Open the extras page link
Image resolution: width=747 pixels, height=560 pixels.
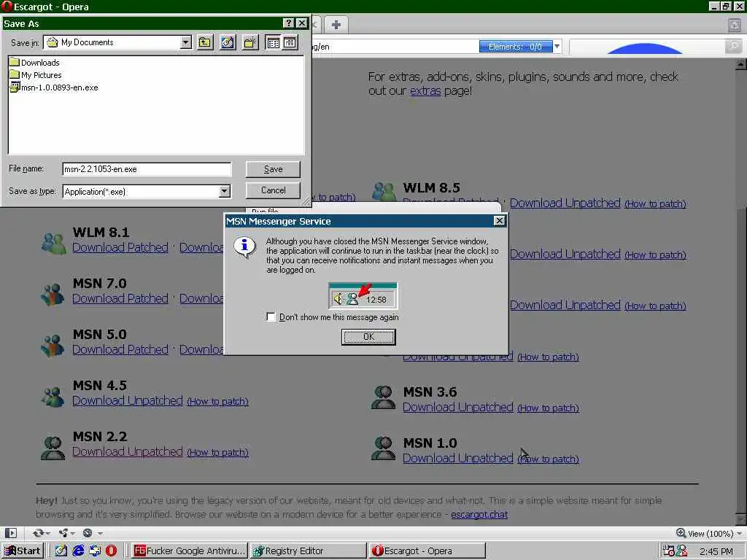point(425,90)
